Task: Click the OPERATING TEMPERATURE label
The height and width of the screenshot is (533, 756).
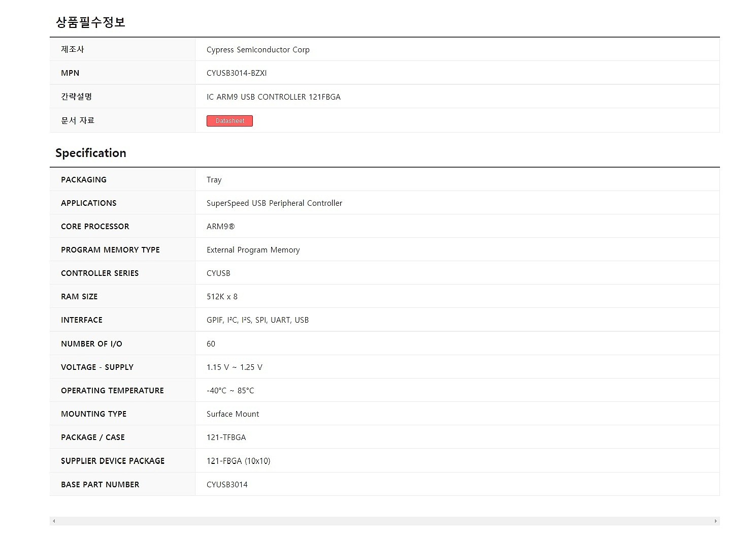Action: pos(112,391)
